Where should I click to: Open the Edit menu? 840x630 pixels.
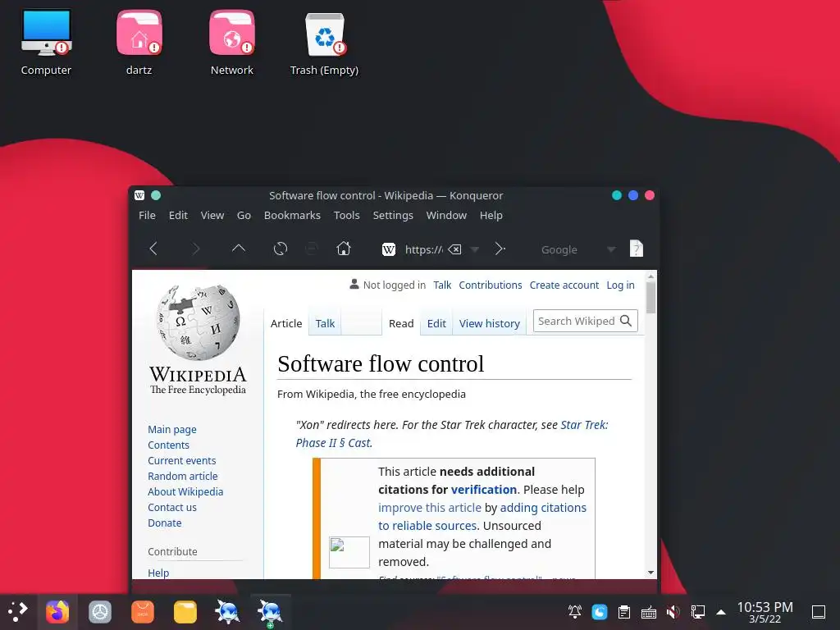(178, 216)
